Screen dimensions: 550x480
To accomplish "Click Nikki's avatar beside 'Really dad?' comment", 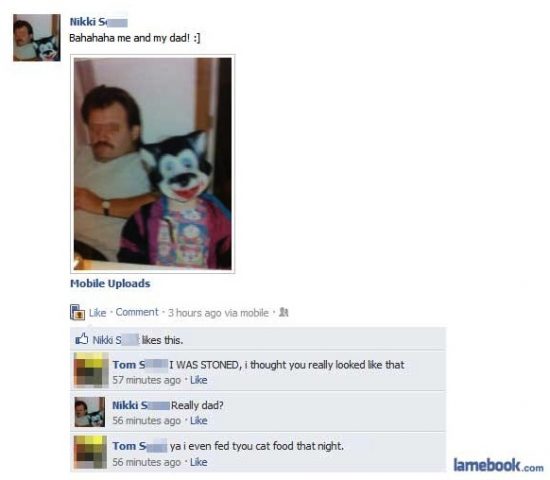I will pos(90,412).
